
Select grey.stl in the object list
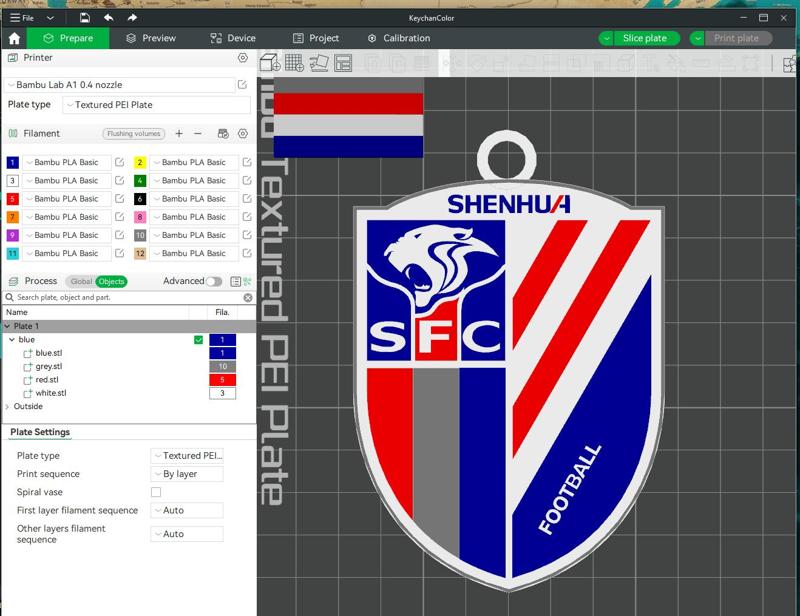click(49, 366)
